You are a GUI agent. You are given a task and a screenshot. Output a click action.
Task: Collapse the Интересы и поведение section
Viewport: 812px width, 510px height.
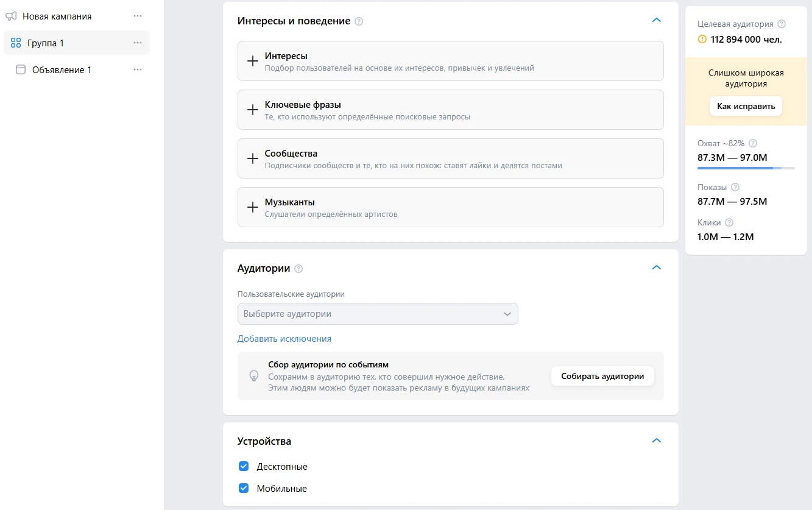click(x=656, y=20)
